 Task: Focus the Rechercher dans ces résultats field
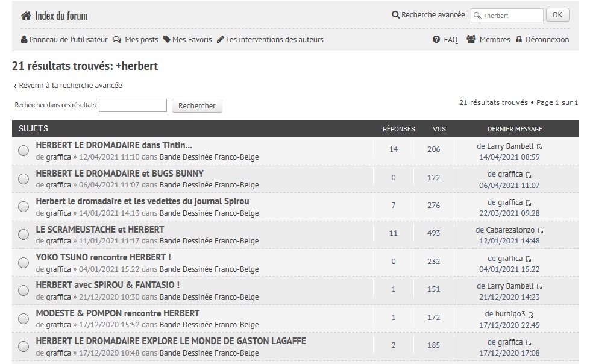pos(133,105)
